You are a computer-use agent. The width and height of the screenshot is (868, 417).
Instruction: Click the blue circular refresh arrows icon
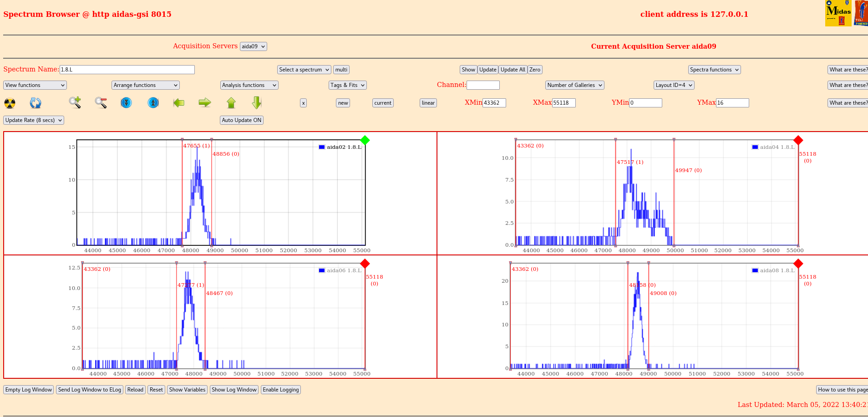[36, 103]
